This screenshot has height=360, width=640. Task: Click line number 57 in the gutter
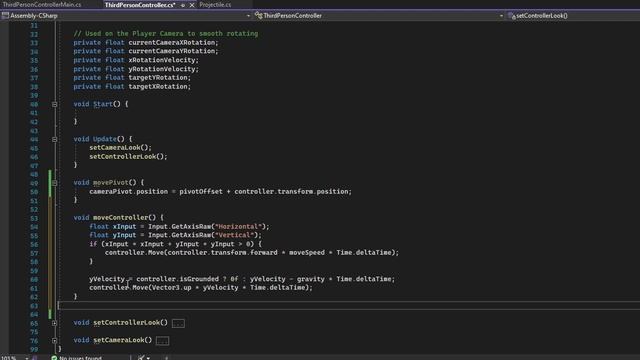pyautogui.click(x=34, y=253)
